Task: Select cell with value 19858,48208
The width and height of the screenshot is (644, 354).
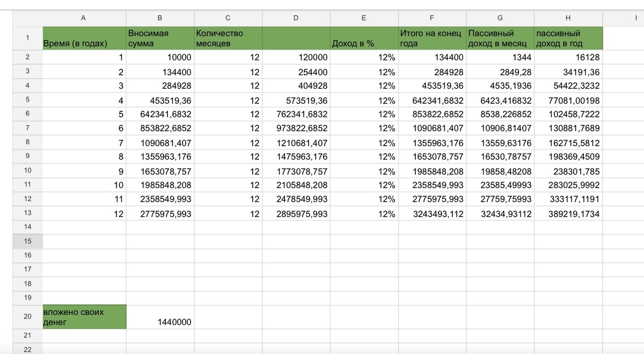Action: click(x=500, y=171)
